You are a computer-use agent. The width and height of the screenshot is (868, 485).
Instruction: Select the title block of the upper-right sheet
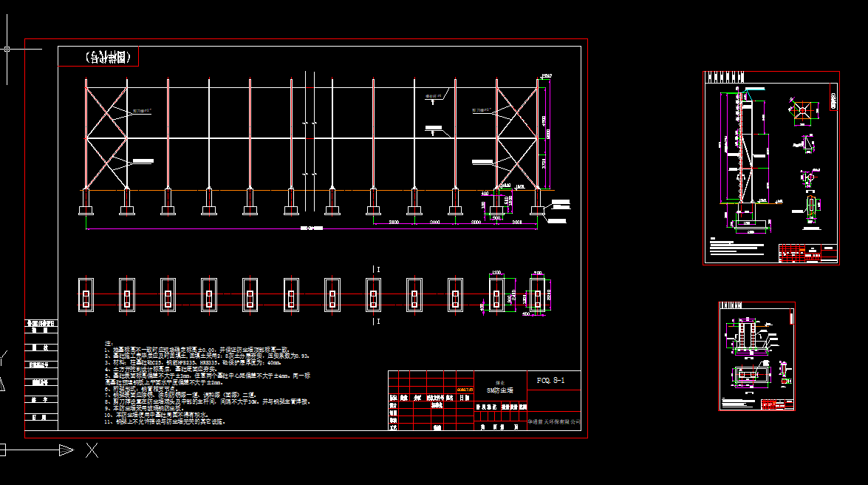coord(808,253)
